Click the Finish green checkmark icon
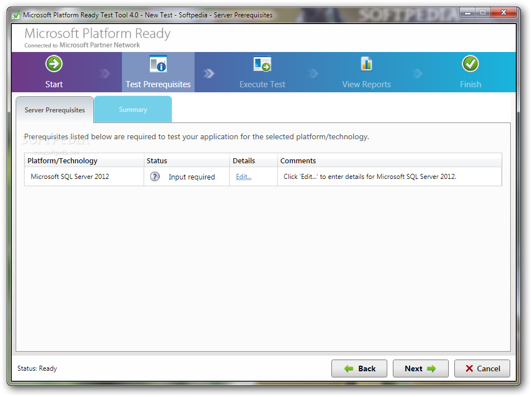 [471, 64]
